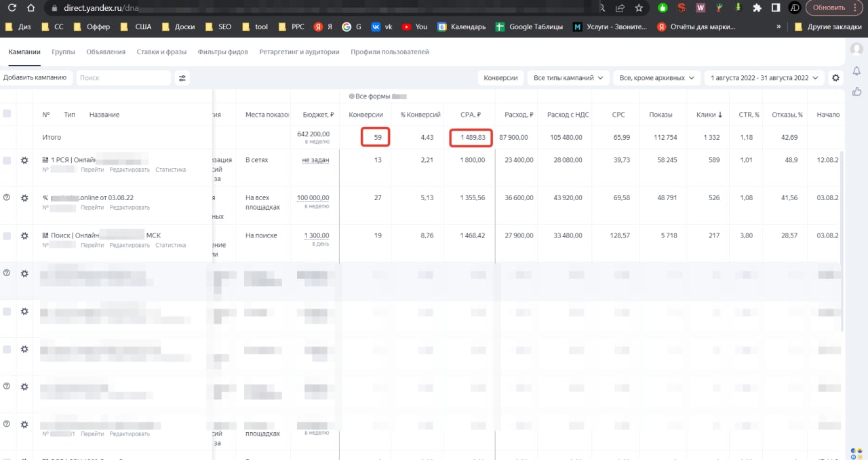Screen dimensions: 868x460
Task: Open the Доски bookmarks folder
Action: tap(178, 27)
